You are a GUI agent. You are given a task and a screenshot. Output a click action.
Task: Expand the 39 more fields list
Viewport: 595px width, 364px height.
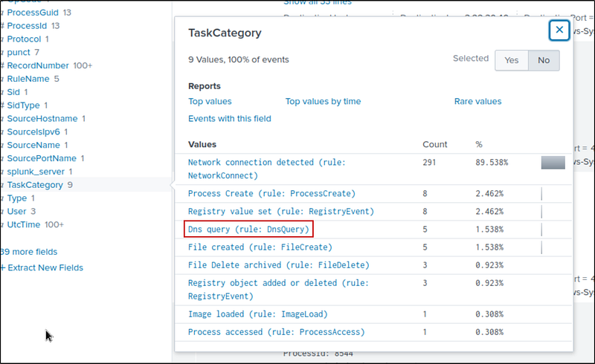[29, 252]
